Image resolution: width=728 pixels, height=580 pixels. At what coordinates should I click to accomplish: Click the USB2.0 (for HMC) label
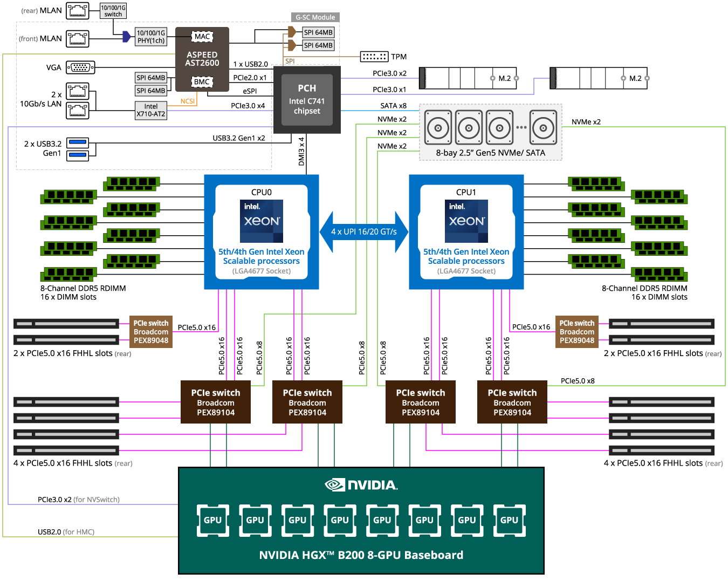pos(66,532)
